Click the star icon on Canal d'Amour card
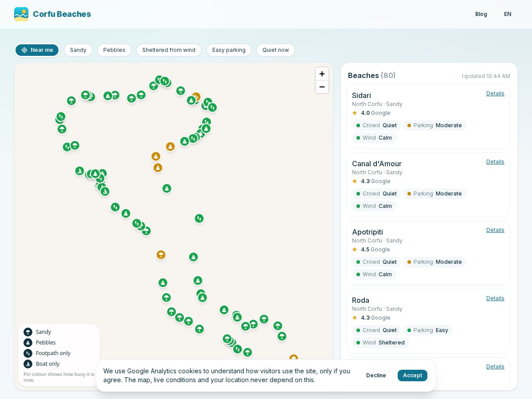532x399 pixels. (x=355, y=181)
